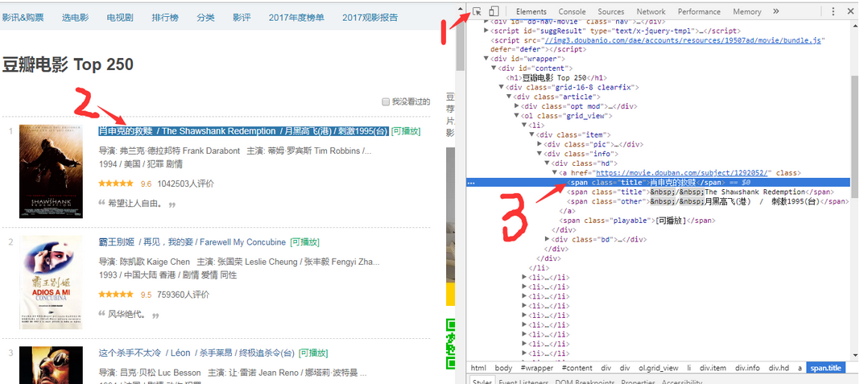The height and width of the screenshot is (384, 868).
Task: Click the div.hd breadcrumb
Action: [x=779, y=368]
